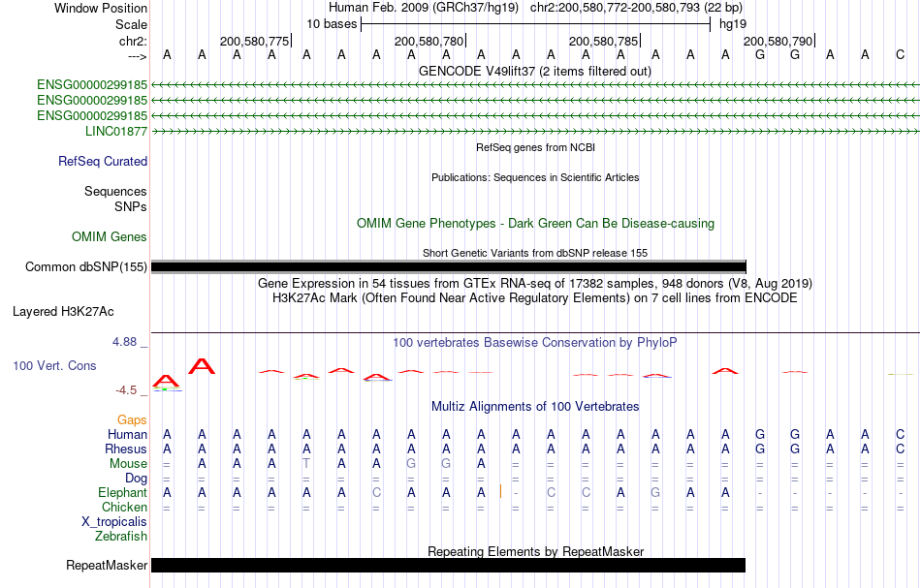Click the Zebrafish species label
The width and height of the screenshot is (921, 588).
tap(121, 536)
